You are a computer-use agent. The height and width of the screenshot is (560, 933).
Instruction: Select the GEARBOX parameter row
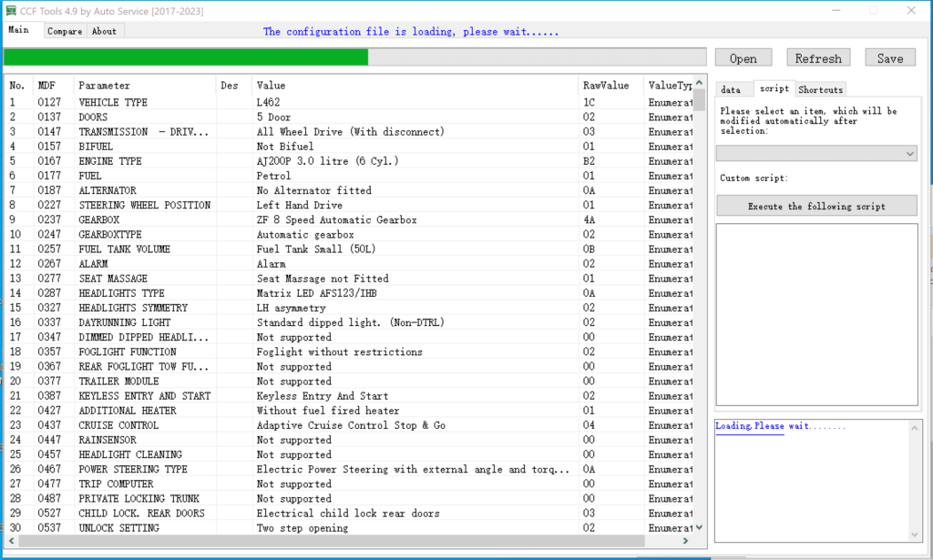coord(99,220)
